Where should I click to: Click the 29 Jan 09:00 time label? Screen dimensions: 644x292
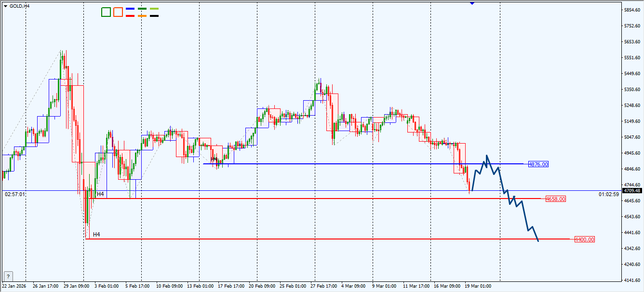coord(77,286)
